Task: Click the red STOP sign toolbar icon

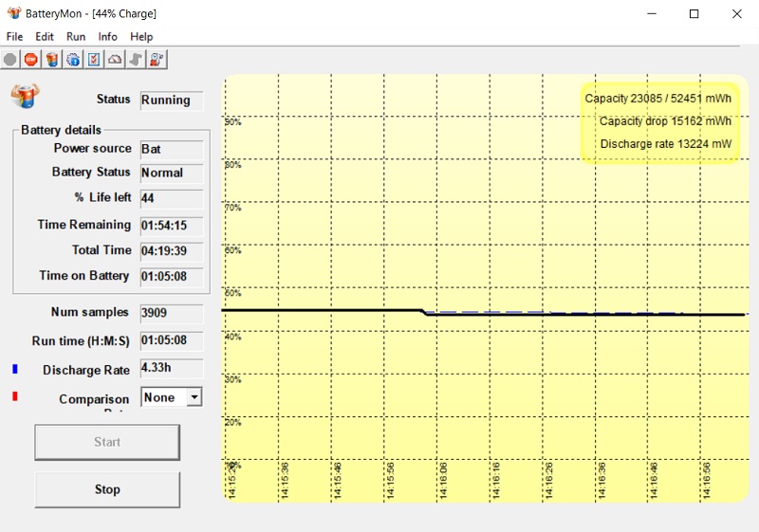Action: pos(30,59)
